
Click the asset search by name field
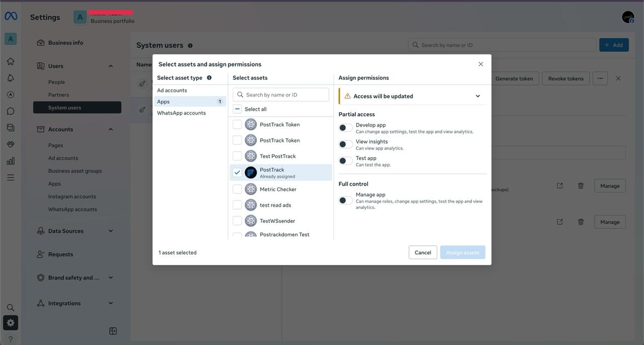286,95
